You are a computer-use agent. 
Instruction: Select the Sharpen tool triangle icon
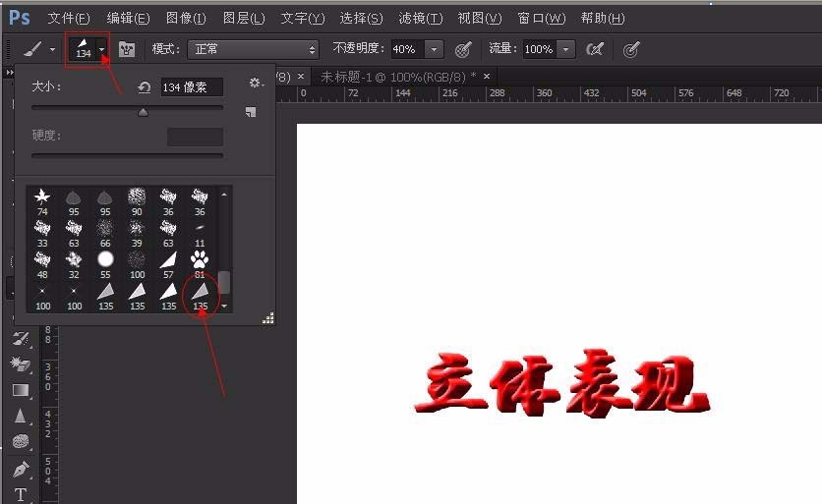21,417
